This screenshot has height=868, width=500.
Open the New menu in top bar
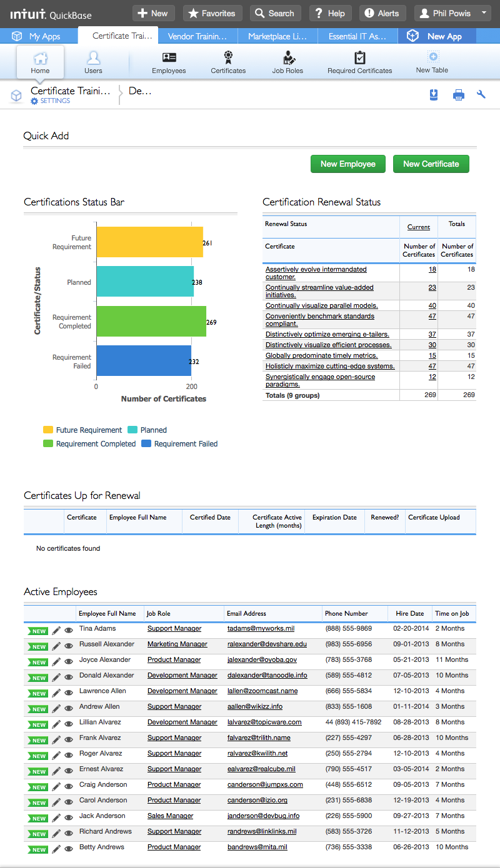click(x=153, y=13)
